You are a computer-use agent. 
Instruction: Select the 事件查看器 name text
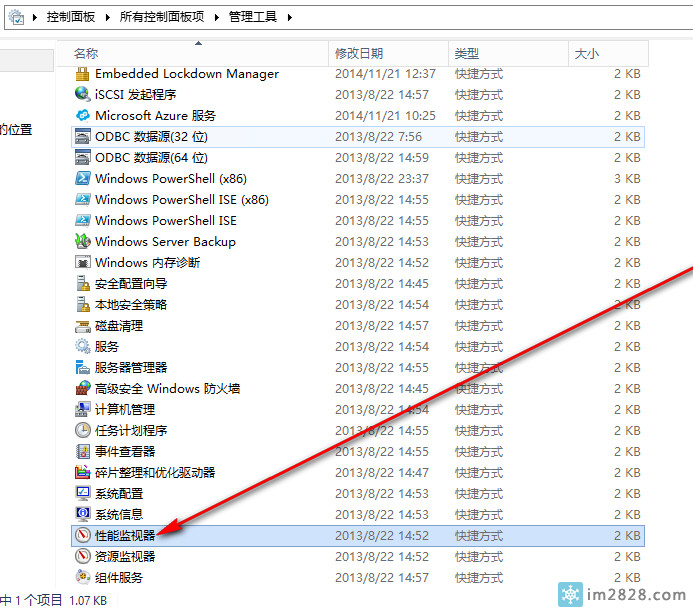[x=125, y=452]
